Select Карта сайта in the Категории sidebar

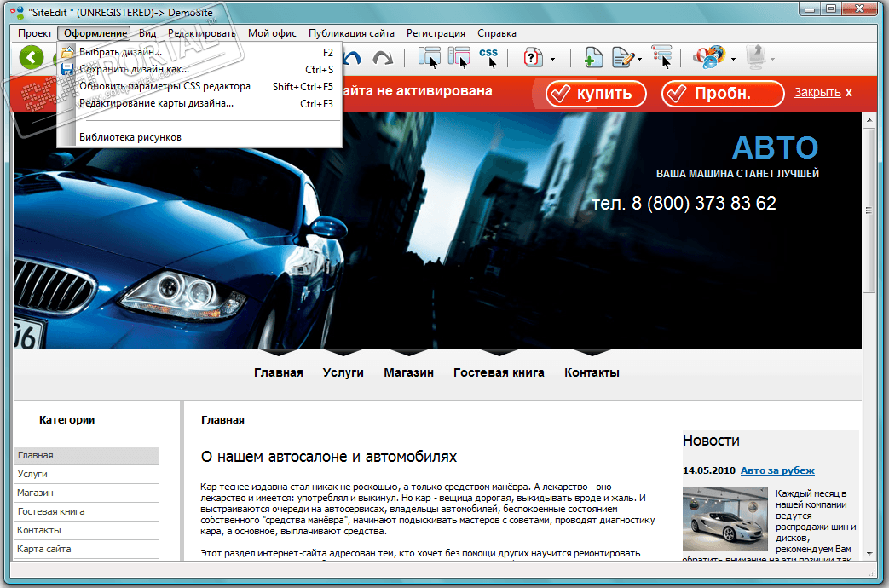(86, 549)
